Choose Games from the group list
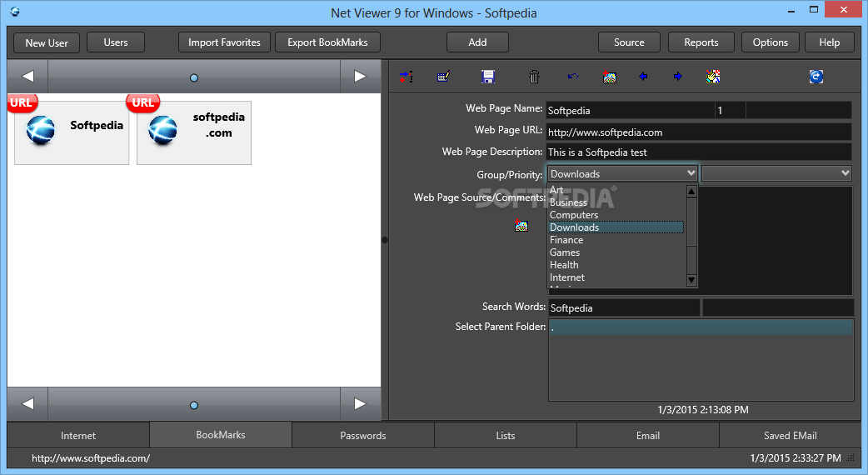868x475 pixels. tap(616, 252)
